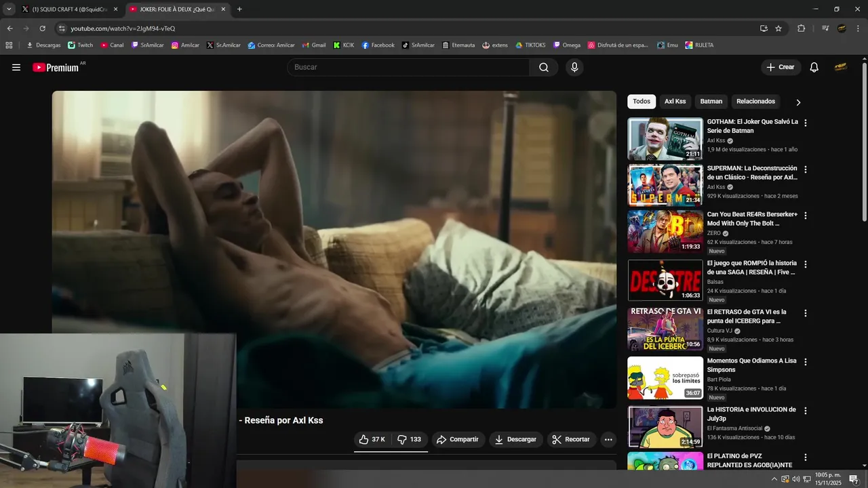Open the GOTHAM Joker video thumbnail
The image size is (868, 488).
coord(665,139)
